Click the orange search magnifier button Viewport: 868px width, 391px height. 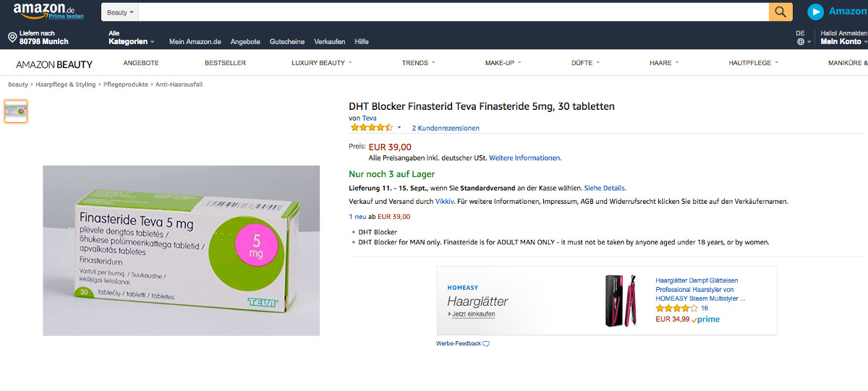click(x=780, y=12)
